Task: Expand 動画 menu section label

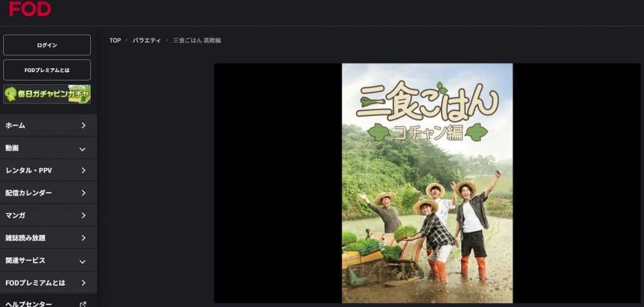Action: 12,148
